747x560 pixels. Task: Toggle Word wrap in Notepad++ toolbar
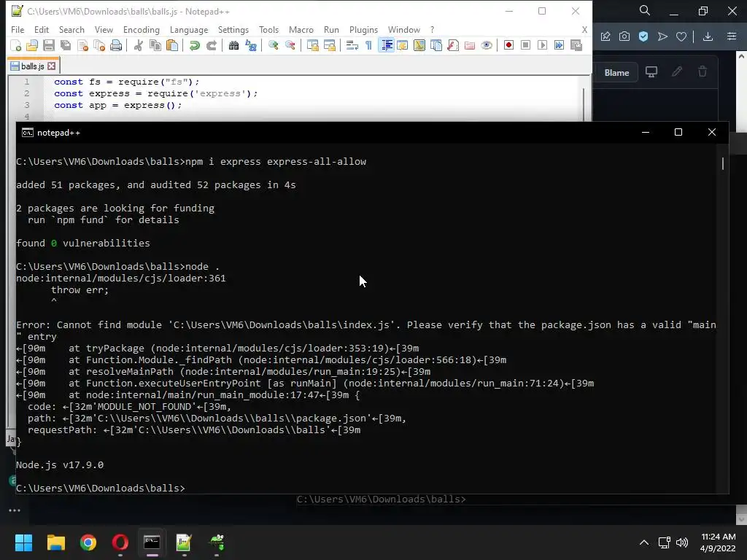pyautogui.click(x=352, y=45)
